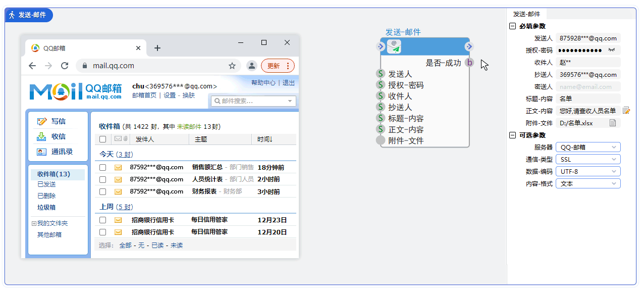This screenshot has width=644, height=290.
Task: Click the bookmark star in address bar
Action: 232,66
